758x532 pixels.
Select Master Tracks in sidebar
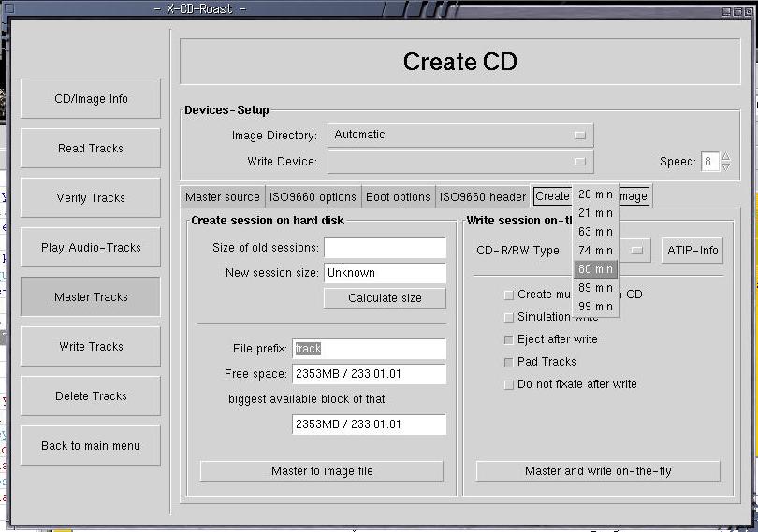[x=91, y=296]
